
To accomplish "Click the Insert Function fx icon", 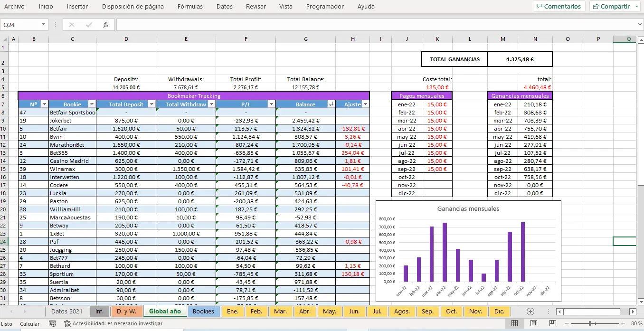I will pyautogui.click(x=106, y=25).
